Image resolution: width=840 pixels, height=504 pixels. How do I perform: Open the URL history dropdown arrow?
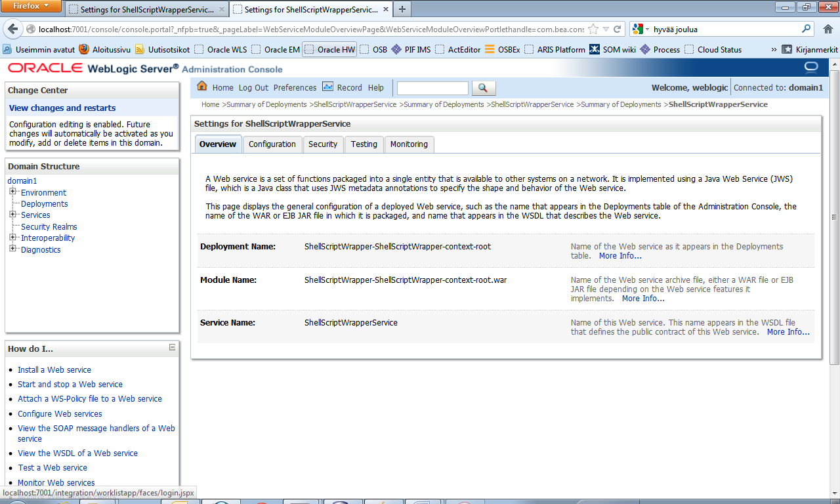(x=605, y=30)
